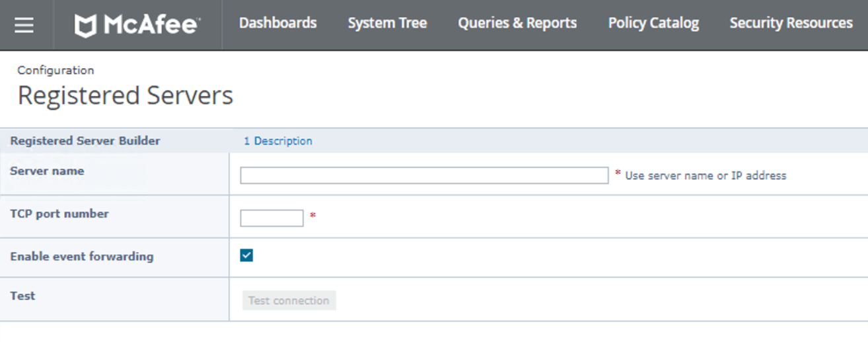Click the Configuration breadcrumb text
Viewport: 868px width, 342px height.
click(x=55, y=70)
